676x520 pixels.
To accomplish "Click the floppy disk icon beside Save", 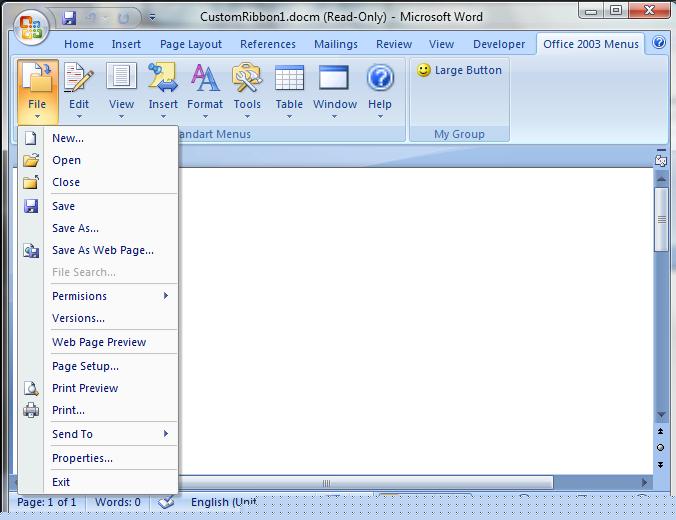I will point(31,206).
